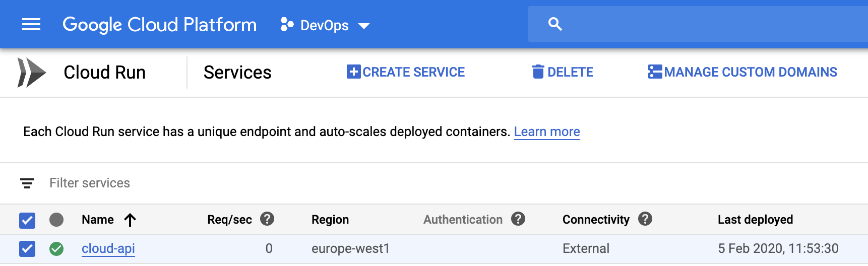868x266 pixels.
Task: Click the Create Service button
Action: (x=406, y=72)
